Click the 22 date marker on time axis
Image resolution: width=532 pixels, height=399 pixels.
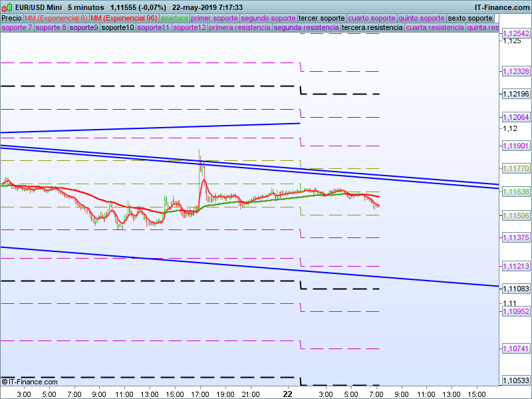287,394
